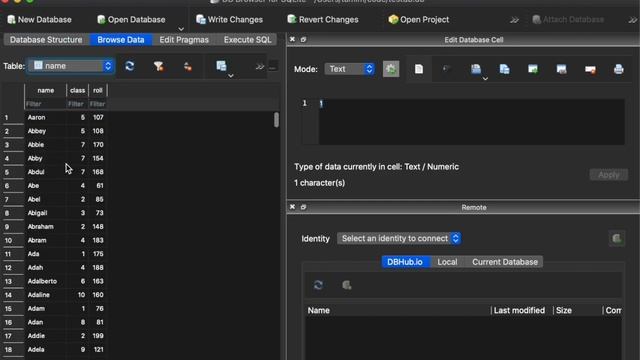640x360 pixels.
Task: Toggle the dim word wrap icon
Action: (447, 69)
